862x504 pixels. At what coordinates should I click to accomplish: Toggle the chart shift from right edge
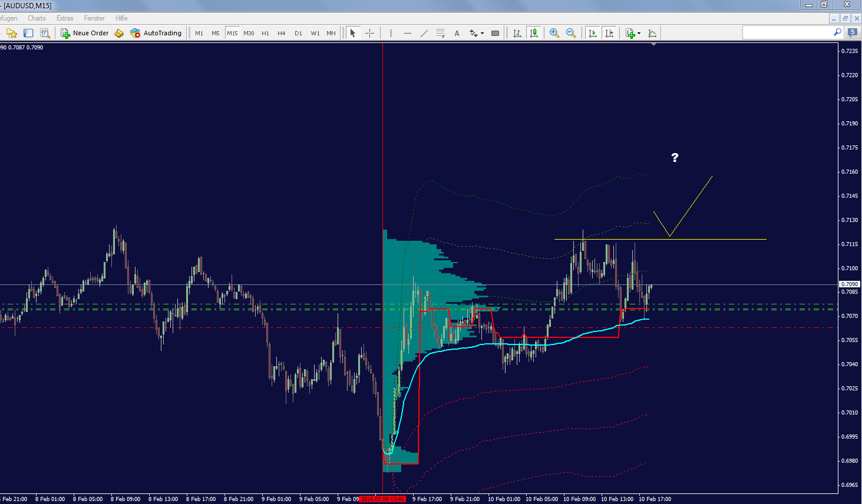point(610,33)
